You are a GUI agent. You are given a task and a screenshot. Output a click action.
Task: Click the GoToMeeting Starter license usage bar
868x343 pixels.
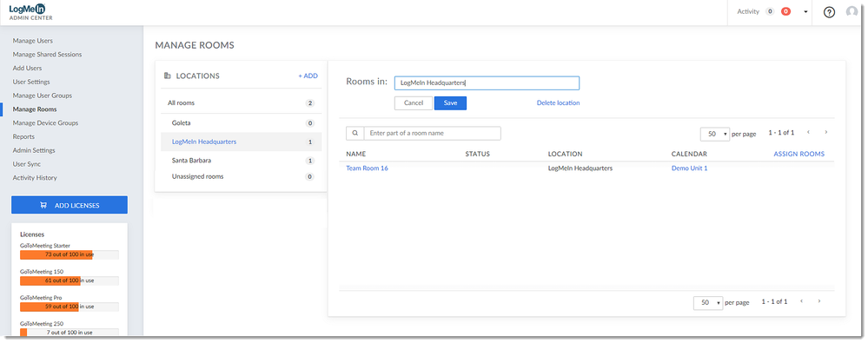pos(70,254)
